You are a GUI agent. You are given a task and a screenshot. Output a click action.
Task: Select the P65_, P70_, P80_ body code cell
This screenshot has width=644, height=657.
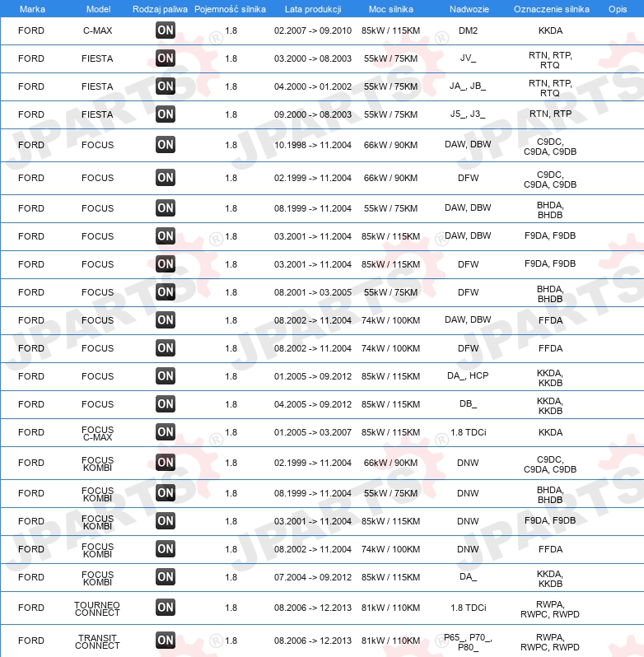[x=468, y=642]
